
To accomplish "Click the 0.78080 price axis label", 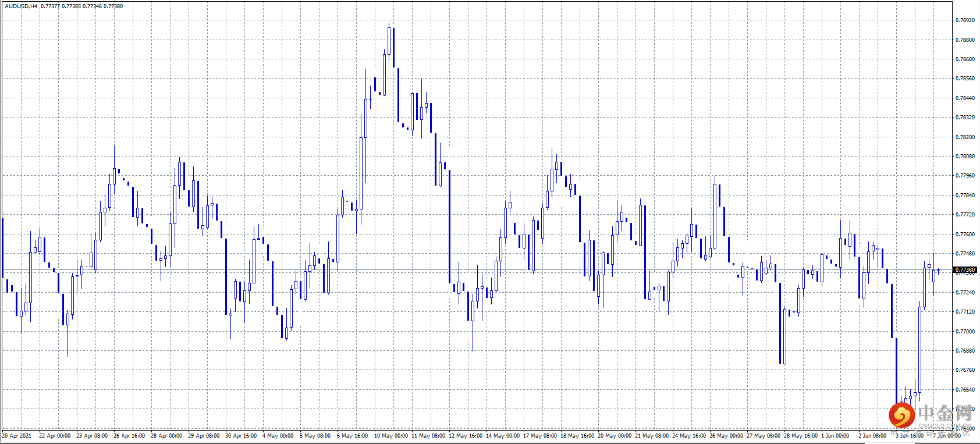I will click(965, 157).
